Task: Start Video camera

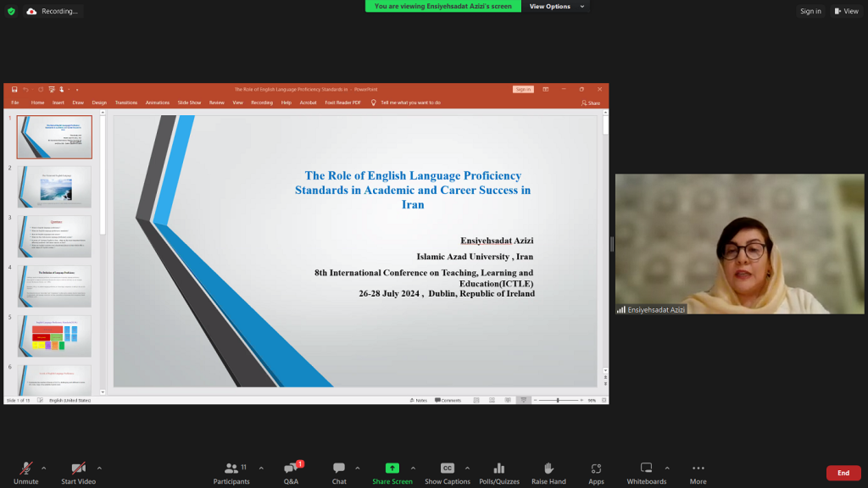Action: pyautogui.click(x=78, y=473)
